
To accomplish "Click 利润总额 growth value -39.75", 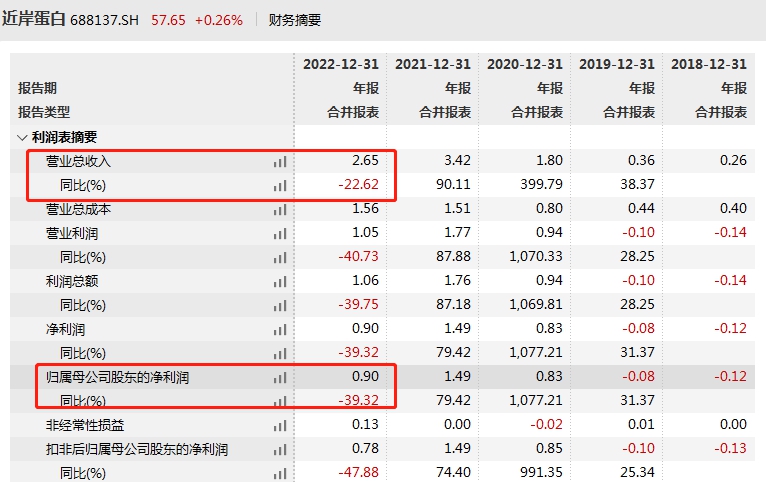I will [359, 304].
